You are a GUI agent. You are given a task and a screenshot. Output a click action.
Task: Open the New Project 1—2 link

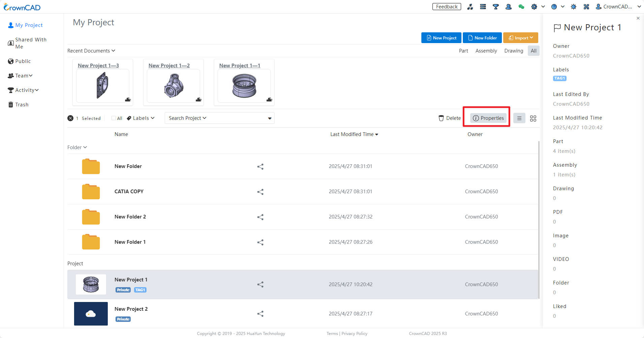[169, 66]
